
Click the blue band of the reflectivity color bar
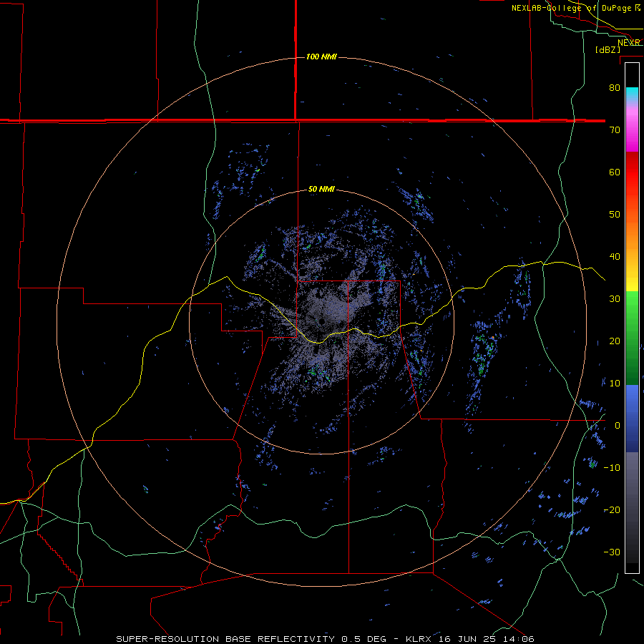click(632, 418)
